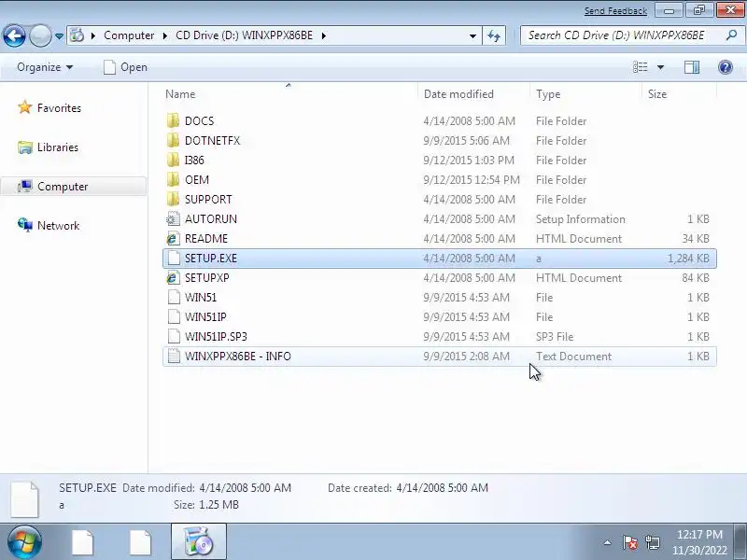
Task: Open the Send Feedback link
Action: (615, 10)
